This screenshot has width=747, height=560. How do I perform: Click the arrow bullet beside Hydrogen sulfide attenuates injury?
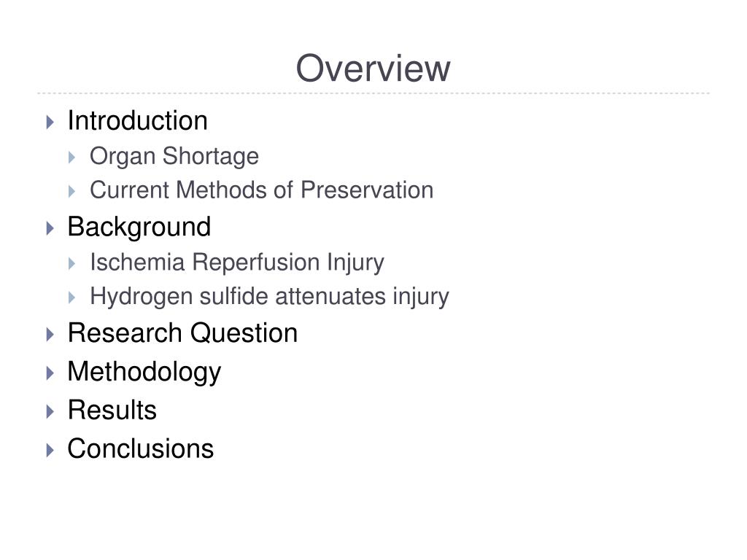72,298
